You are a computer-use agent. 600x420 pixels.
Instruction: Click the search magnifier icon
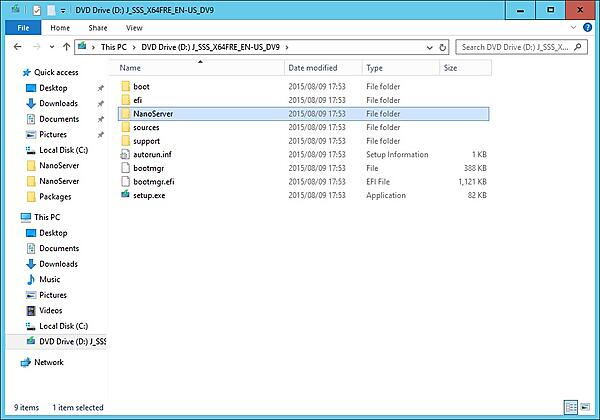click(x=578, y=47)
